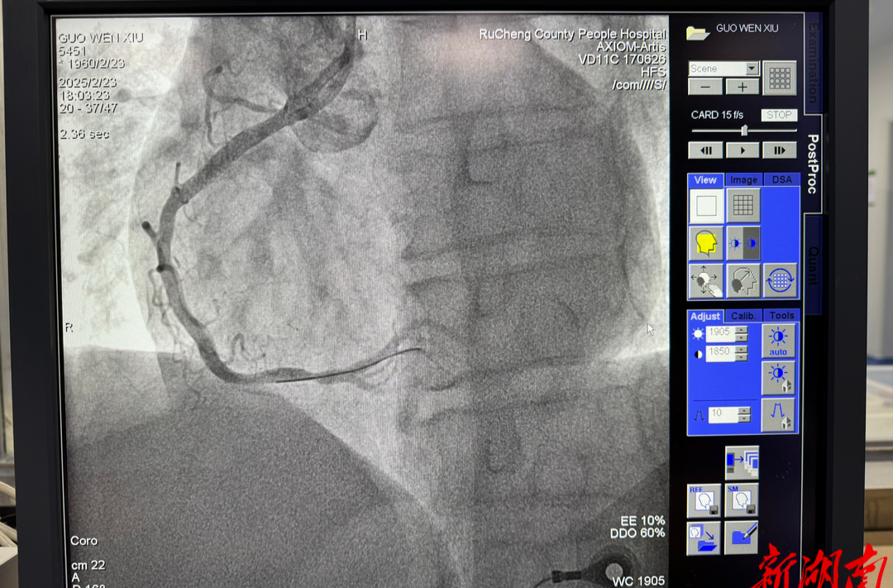This screenshot has height=588, width=893.
Task: Select the zoom head arrow tool
Action: (743, 281)
